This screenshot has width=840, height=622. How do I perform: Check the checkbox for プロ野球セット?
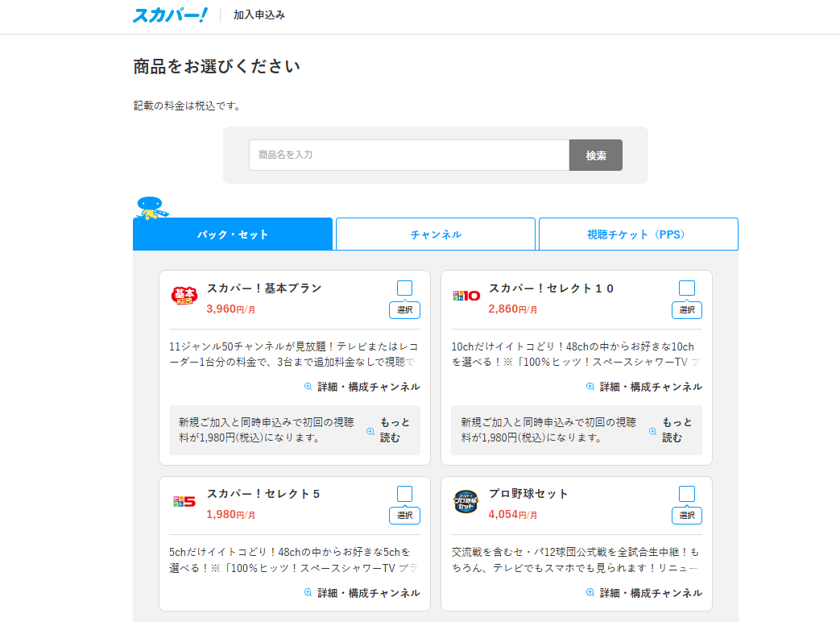tap(687, 493)
